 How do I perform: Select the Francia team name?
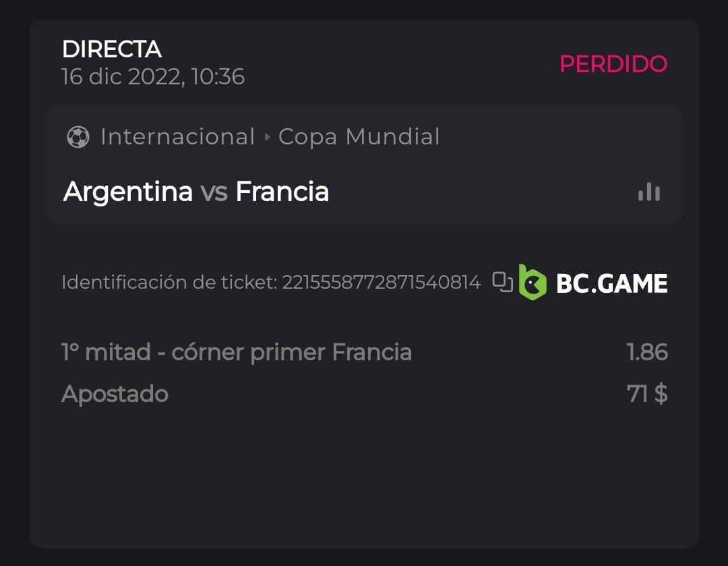[282, 192]
